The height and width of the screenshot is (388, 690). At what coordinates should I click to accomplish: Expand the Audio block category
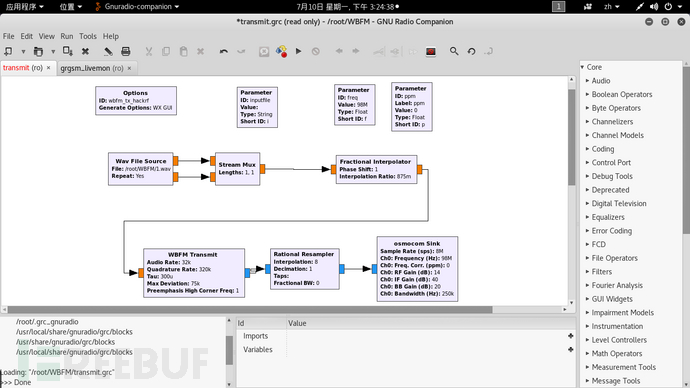pyautogui.click(x=600, y=81)
